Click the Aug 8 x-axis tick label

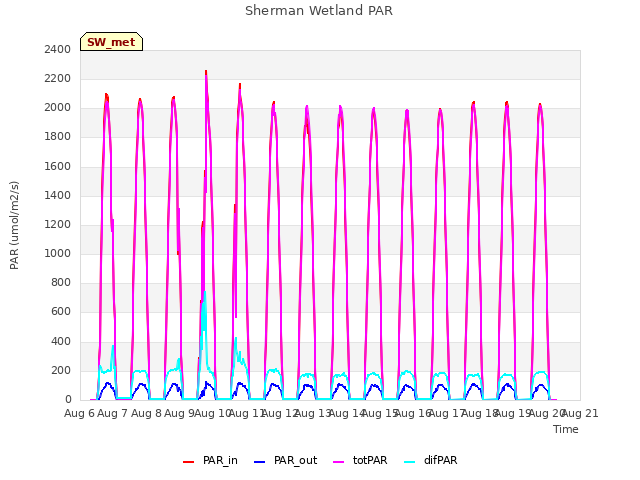pos(146,413)
